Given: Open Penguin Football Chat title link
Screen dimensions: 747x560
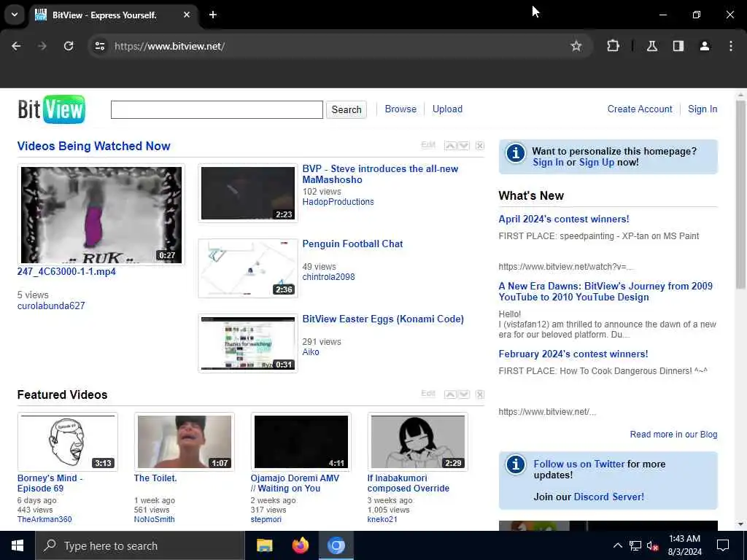Looking at the screenshot, I should (x=352, y=244).
